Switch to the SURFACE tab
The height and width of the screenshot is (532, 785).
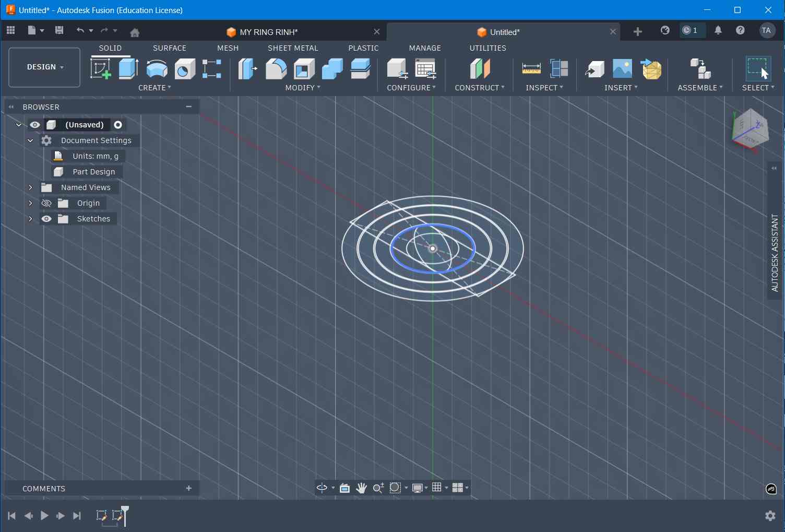tap(170, 48)
